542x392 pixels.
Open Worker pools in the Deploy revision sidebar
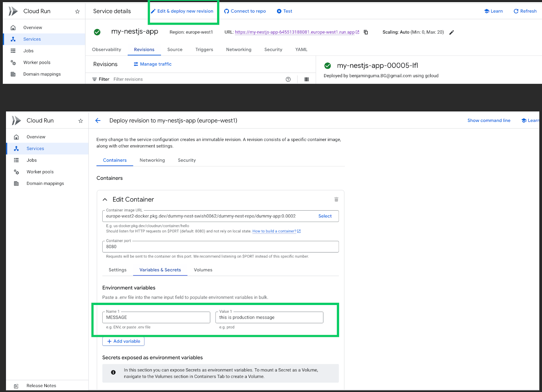(40, 172)
